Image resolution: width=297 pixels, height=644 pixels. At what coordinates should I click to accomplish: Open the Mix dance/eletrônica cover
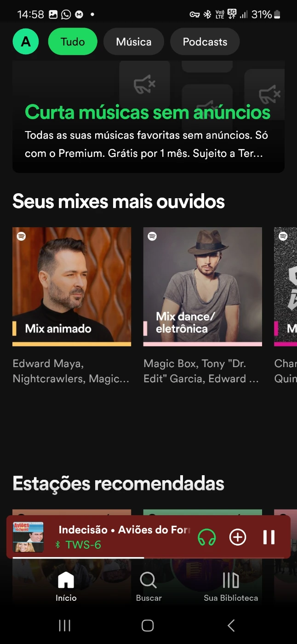203,286
